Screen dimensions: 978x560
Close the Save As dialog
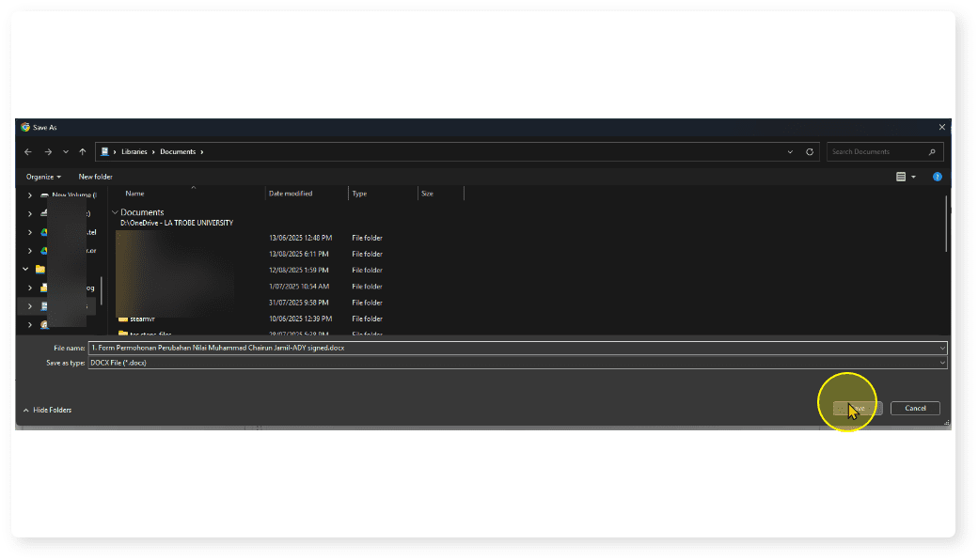(942, 127)
